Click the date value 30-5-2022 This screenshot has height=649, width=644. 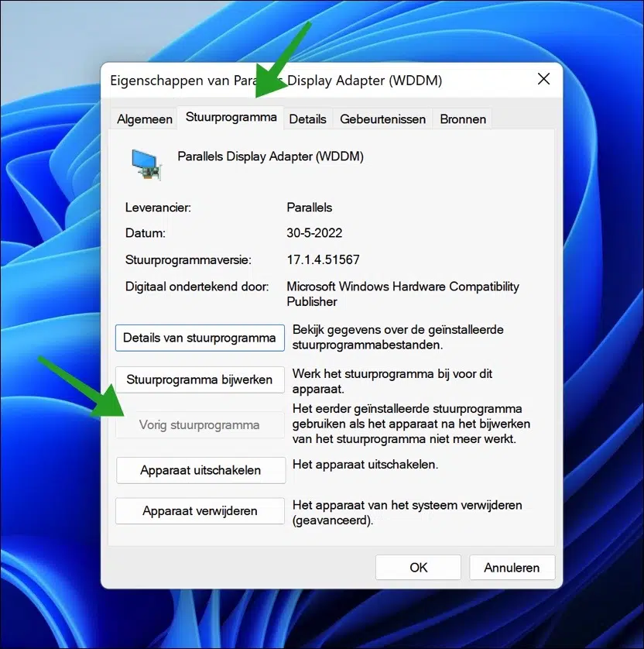pyautogui.click(x=314, y=232)
